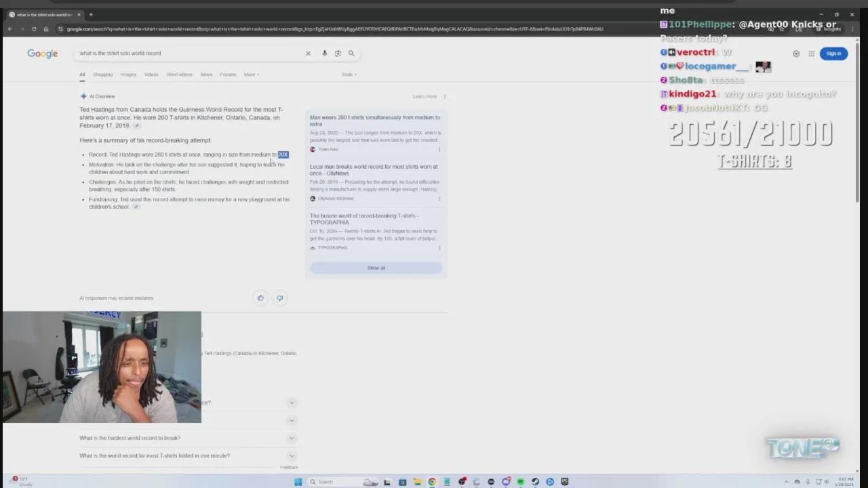Open Steam from the taskbar
This screenshot has height=488, width=868.
(x=535, y=482)
